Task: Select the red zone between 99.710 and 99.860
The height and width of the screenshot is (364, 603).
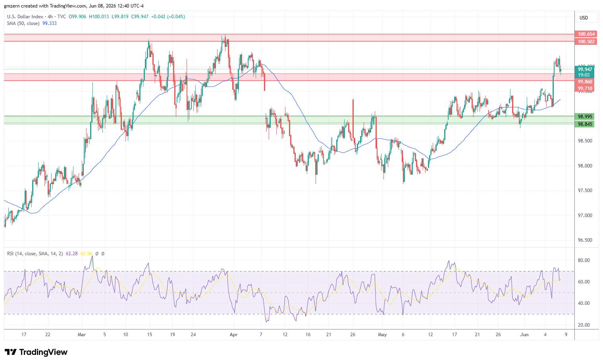Action: [x=289, y=77]
